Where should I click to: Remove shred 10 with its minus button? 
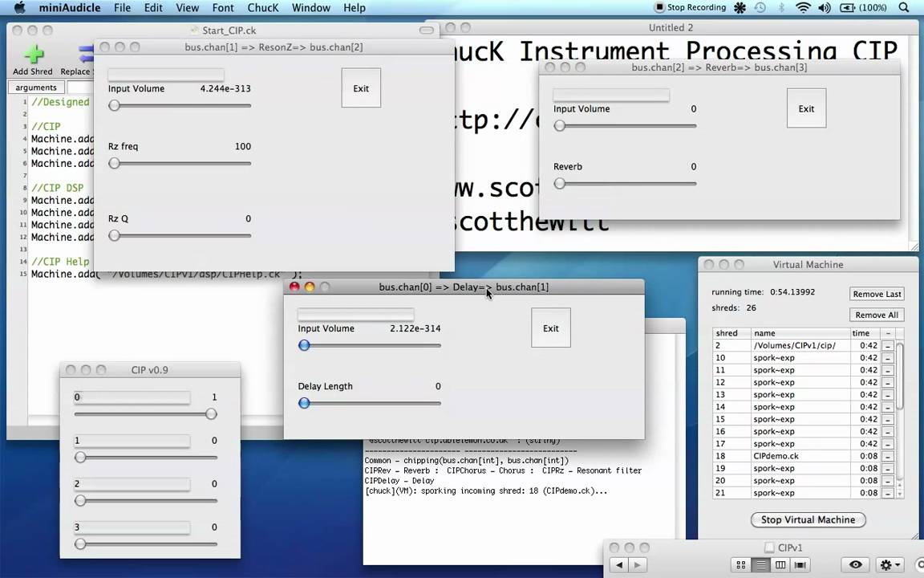point(887,358)
